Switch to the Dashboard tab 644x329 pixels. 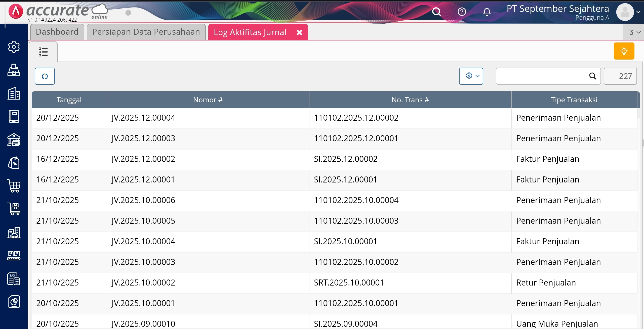click(x=57, y=32)
